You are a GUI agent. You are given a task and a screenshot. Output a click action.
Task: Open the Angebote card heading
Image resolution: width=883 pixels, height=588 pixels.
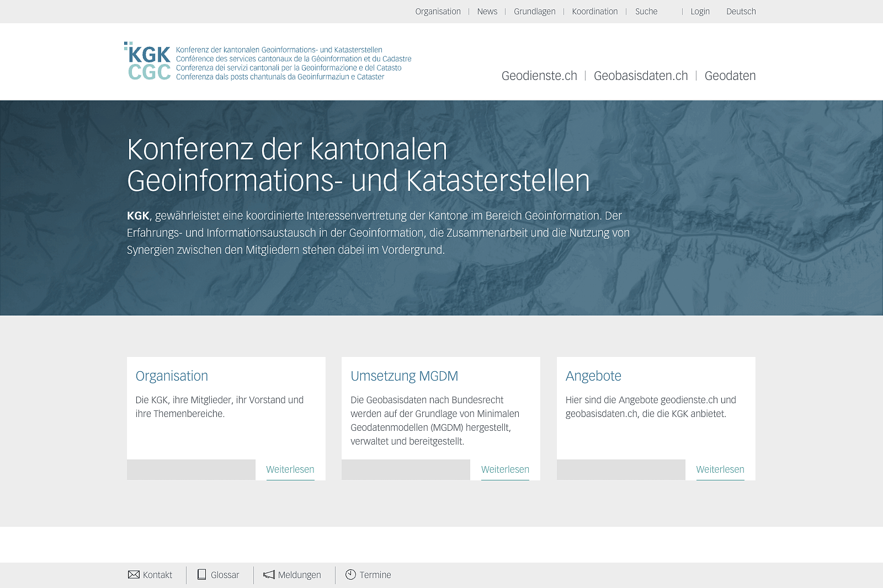click(x=593, y=376)
